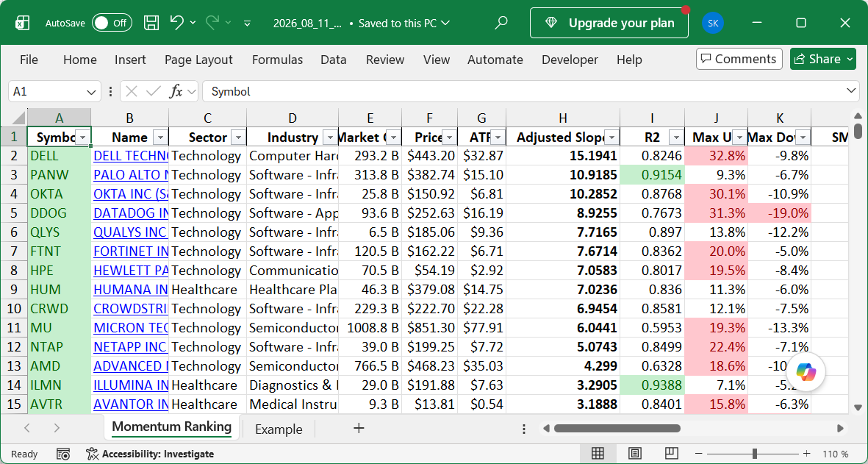868x464 pixels.
Task: Click the Excel app icon in title bar
Action: point(22,23)
